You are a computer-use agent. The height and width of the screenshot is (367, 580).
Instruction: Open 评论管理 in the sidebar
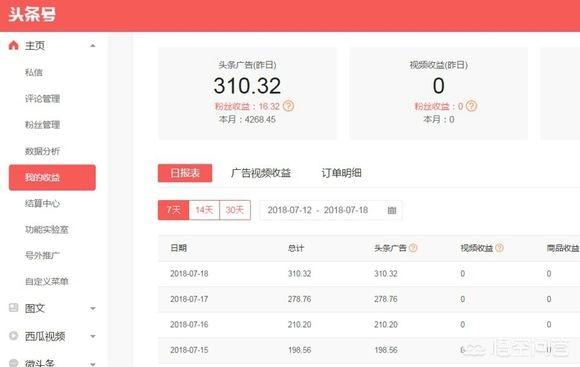pyautogui.click(x=43, y=99)
